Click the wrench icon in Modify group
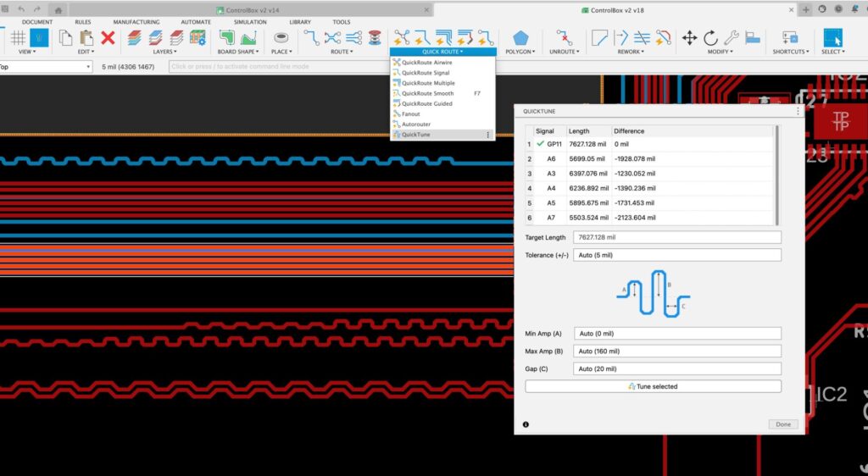The height and width of the screenshot is (476, 868). click(731, 37)
